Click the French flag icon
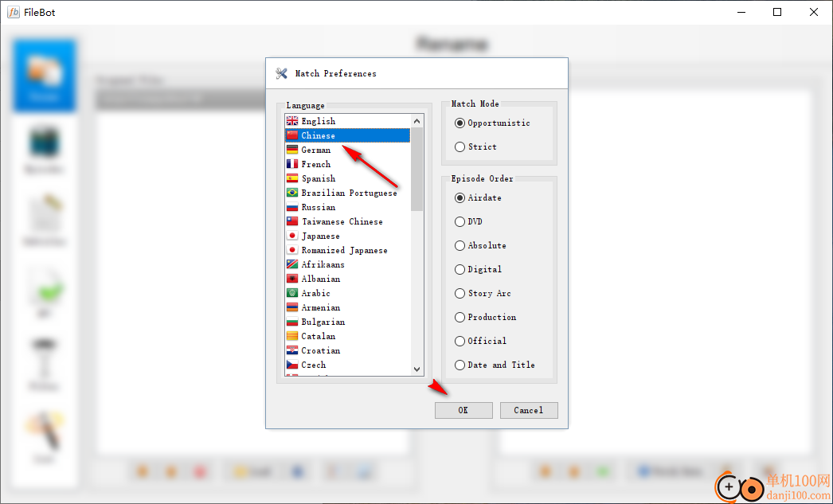The image size is (833, 504). click(x=292, y=164)
